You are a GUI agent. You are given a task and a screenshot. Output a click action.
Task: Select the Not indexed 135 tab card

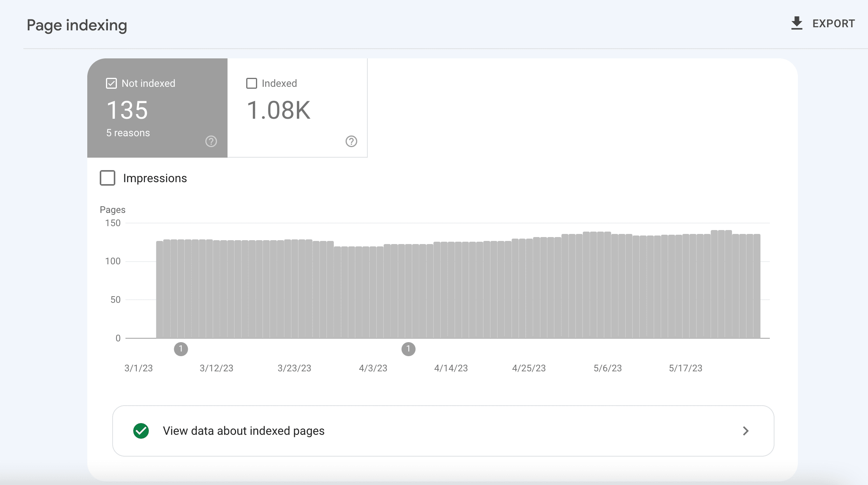[x=157, y=108]
